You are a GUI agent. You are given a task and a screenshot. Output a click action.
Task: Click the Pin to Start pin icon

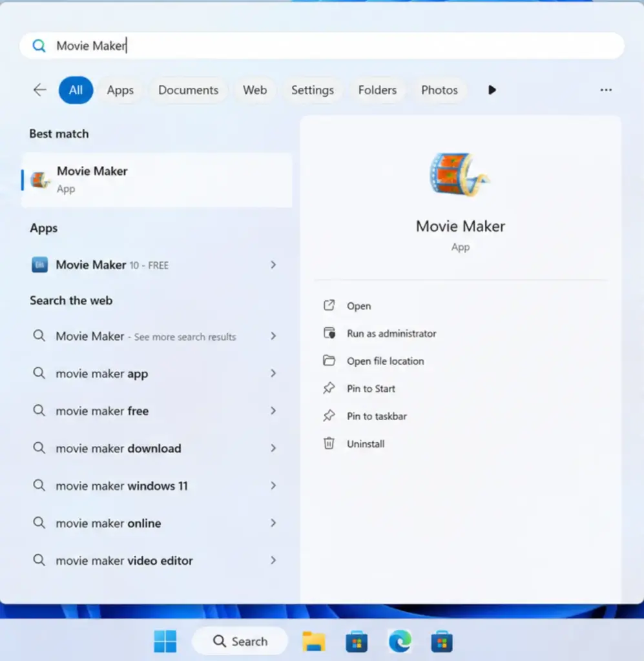[x=329, y=388]
